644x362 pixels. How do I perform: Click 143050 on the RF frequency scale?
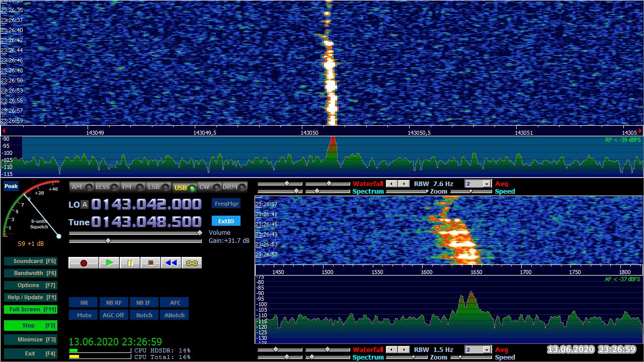(x=309, y=133)
